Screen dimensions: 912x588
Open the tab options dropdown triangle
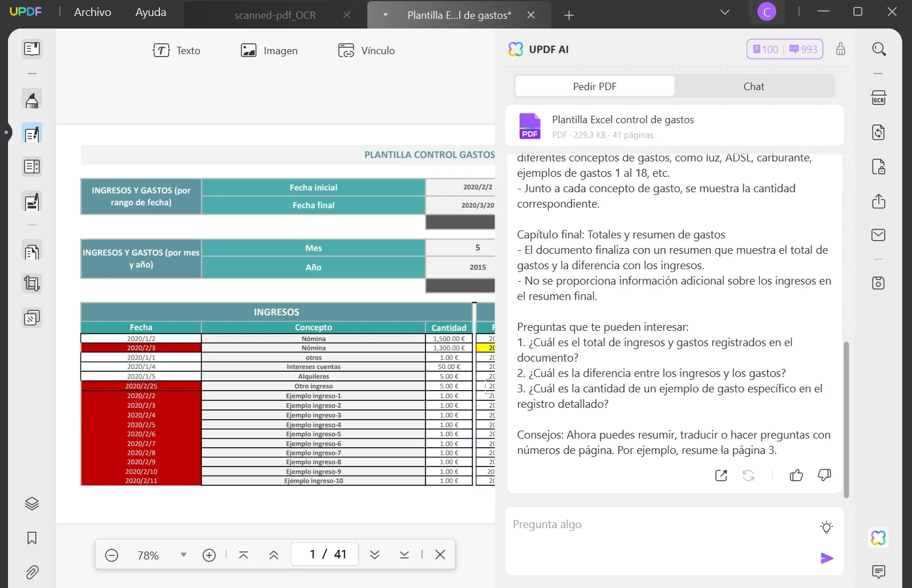pos(386,15)
